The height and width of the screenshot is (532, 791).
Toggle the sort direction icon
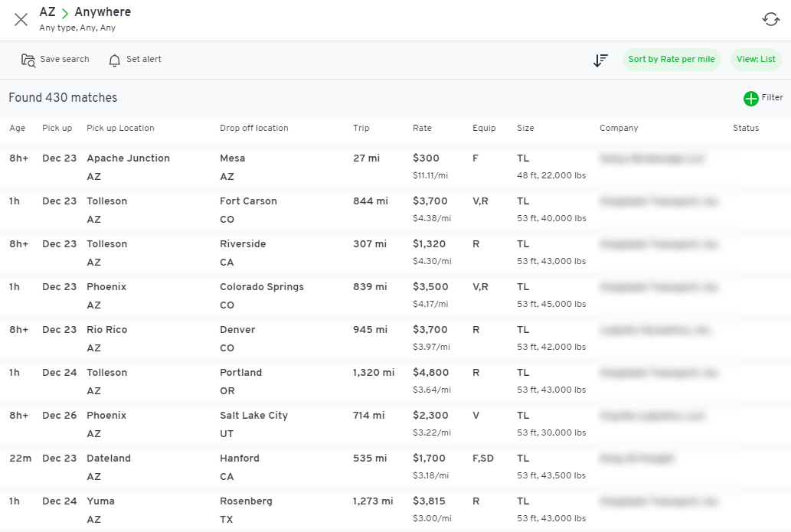tap(600, 60)
